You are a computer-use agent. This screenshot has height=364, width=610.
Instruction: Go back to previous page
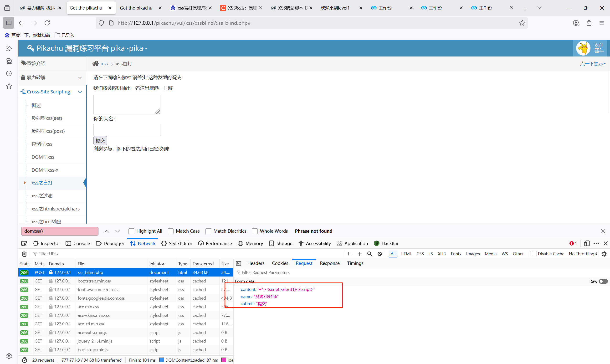click(x=22, y=23)
